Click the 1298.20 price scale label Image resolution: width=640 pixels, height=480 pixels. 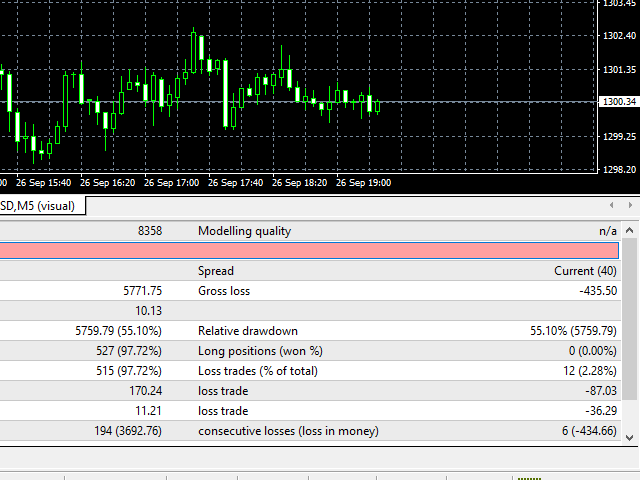pos(620,170)
